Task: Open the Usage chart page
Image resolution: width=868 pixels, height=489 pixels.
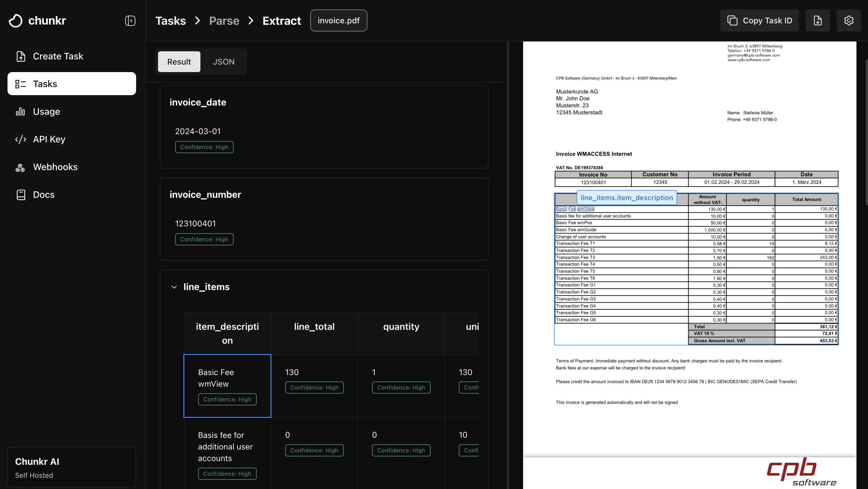Action: click(46, 112)
